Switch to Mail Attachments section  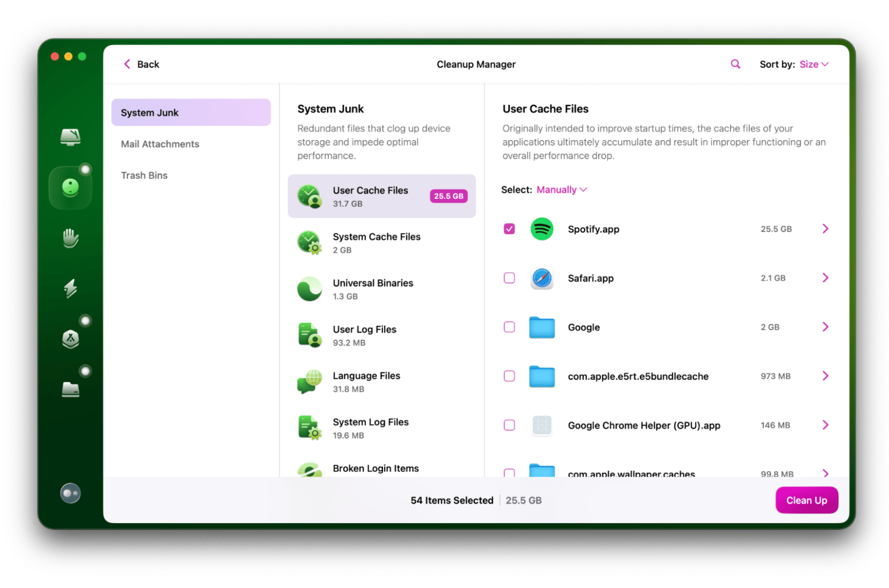pyautogui.click(x=160, y=144)
